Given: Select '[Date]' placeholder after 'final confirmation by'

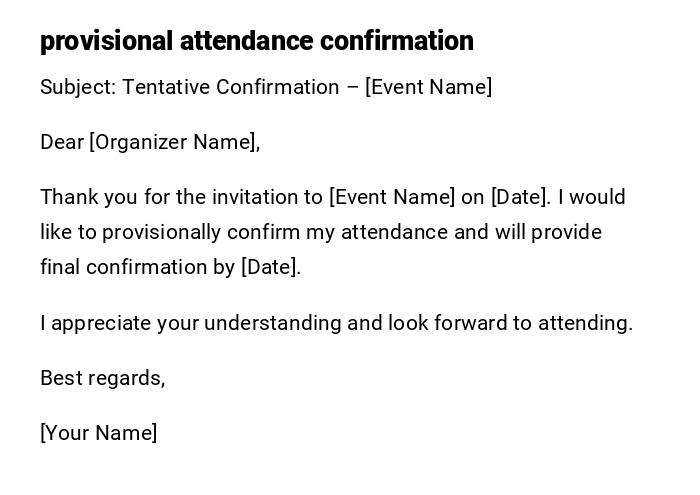Looking at the screenshot, I should coord(271,267).
